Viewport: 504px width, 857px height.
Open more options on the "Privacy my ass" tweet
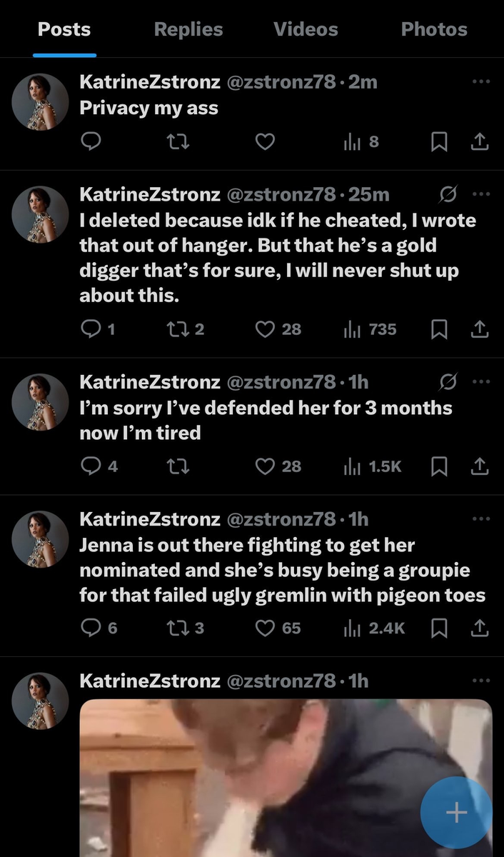point(481,81)
